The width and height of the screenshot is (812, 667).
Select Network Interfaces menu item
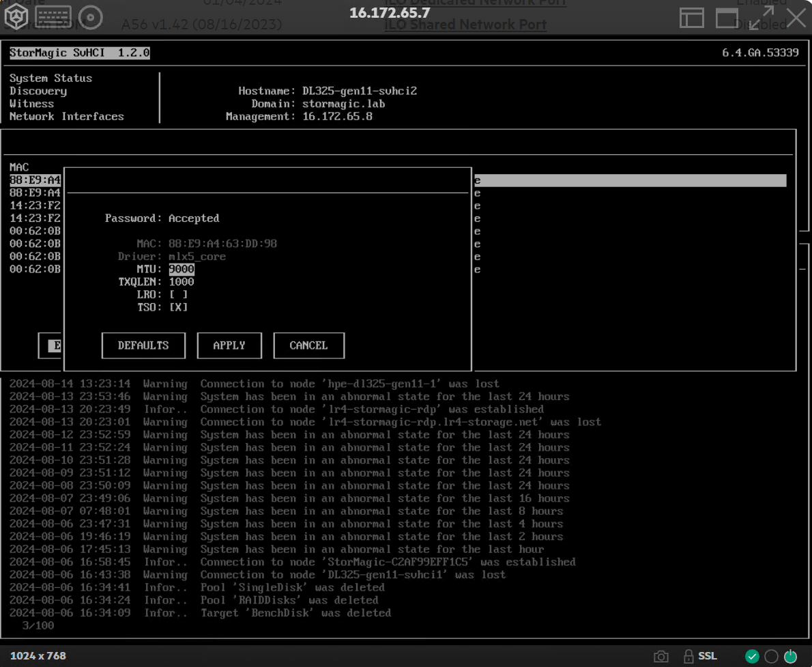coord(67,117)
